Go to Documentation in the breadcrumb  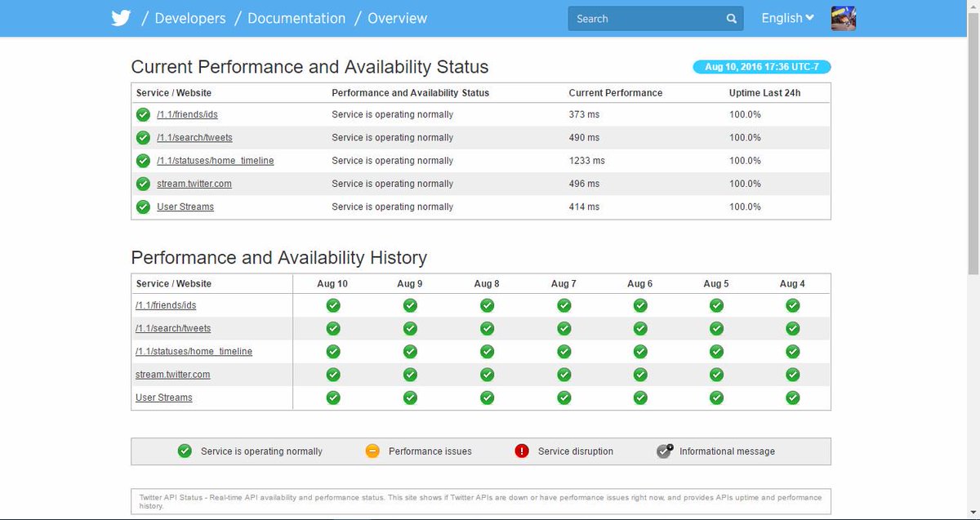(x=296, y=18)
